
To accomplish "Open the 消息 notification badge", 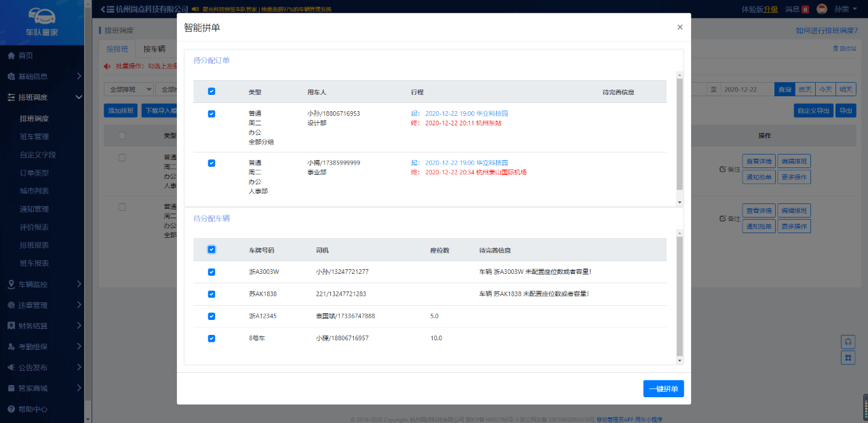I will click(805, 9).
